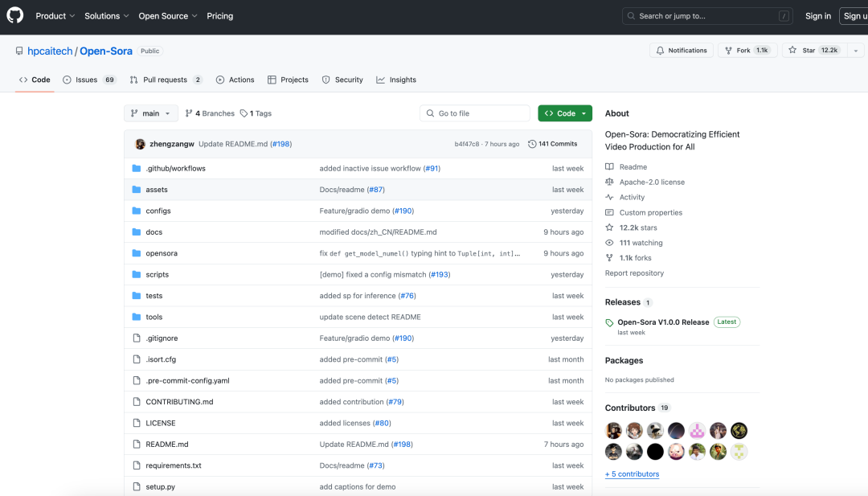The height and width of the screenshot is (496, 868).
Task: Click the 1.1k forks fork icon
Action: pyautogui.click(x=609, y=258)
